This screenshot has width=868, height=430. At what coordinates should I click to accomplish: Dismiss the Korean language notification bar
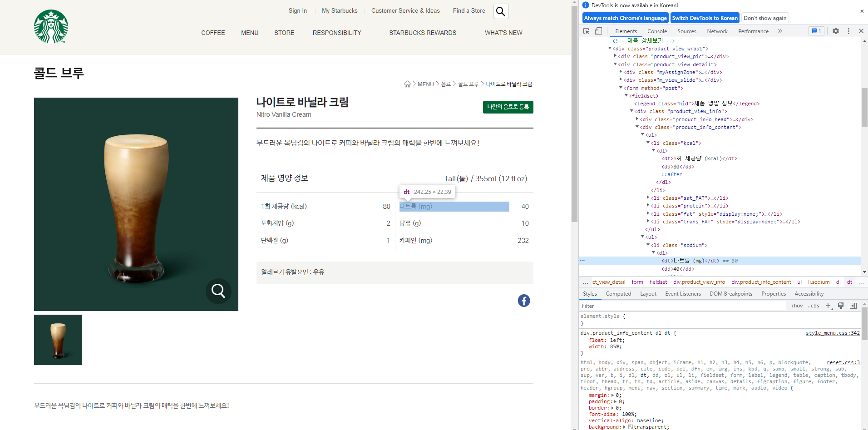point(862,11)
